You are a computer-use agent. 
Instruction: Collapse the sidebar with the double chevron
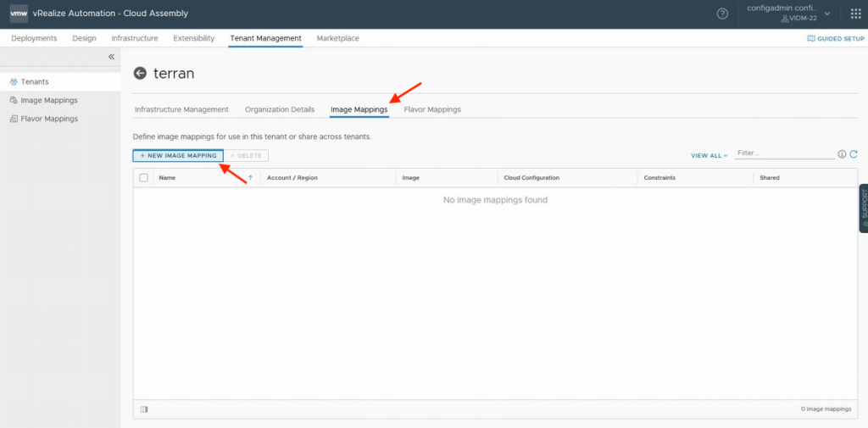111,57
